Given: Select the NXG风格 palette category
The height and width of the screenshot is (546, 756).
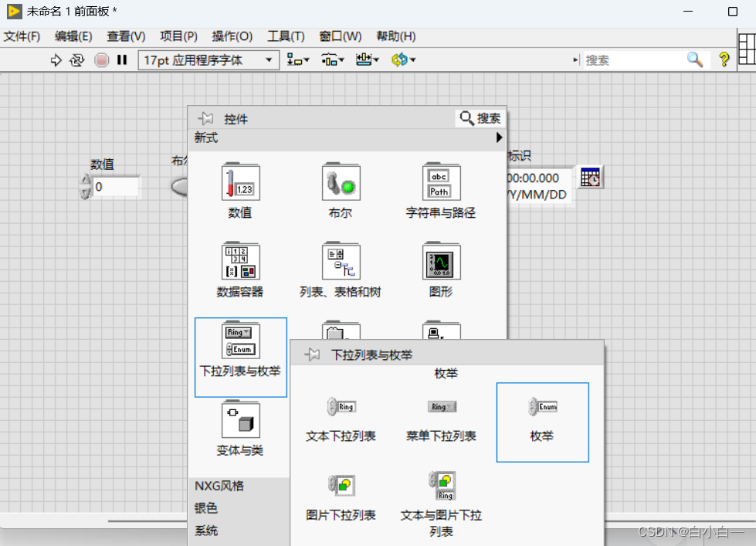Looking at the screenshot, I should click(219, 486).
